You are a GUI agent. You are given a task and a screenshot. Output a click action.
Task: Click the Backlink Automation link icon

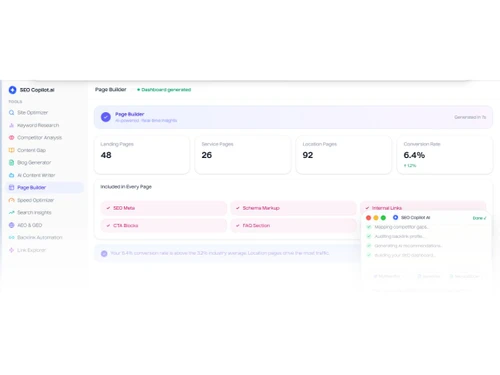click(11, 238)
